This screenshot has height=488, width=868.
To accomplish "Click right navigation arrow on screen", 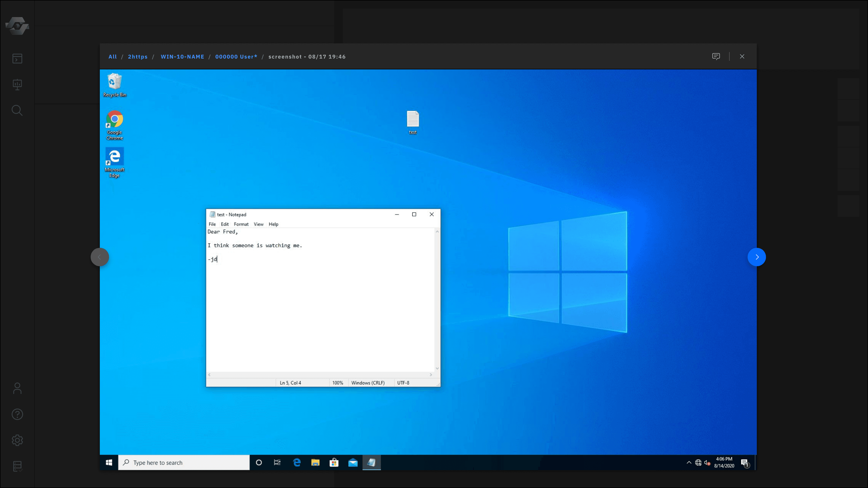I will click(757, 257).
